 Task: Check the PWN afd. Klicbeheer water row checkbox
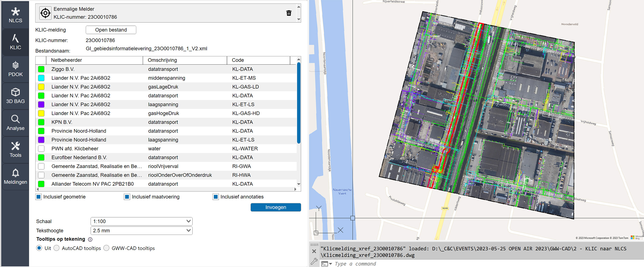(x=41, y=149)
